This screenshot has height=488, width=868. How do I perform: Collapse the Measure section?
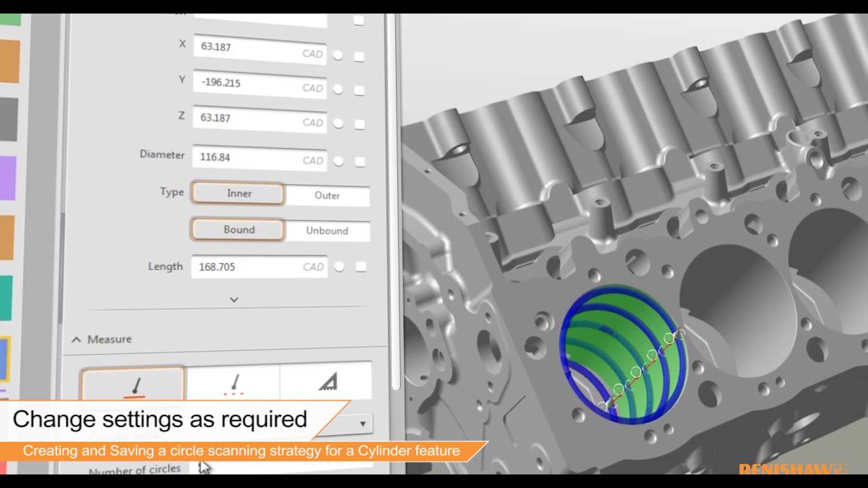[x=76, y=339]
